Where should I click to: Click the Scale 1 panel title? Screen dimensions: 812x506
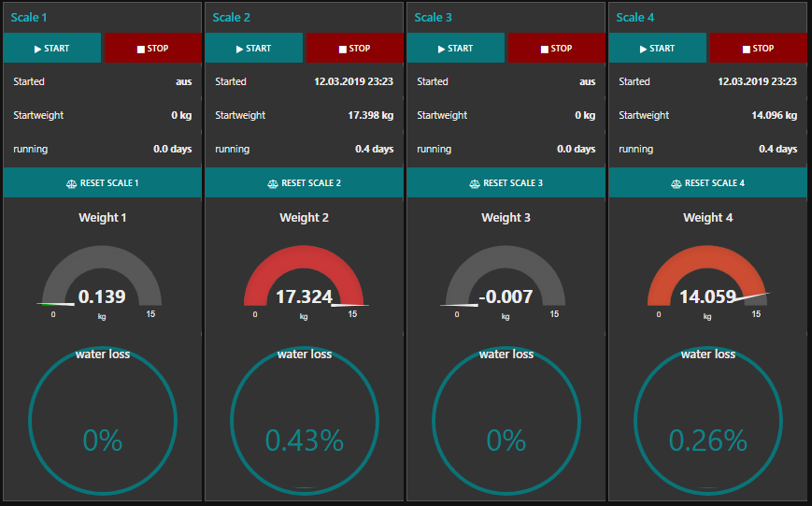[29, 17]
